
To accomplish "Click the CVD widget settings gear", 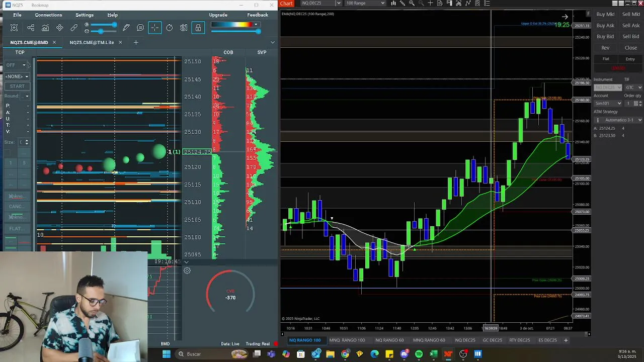I will click(x=187, y=270).
